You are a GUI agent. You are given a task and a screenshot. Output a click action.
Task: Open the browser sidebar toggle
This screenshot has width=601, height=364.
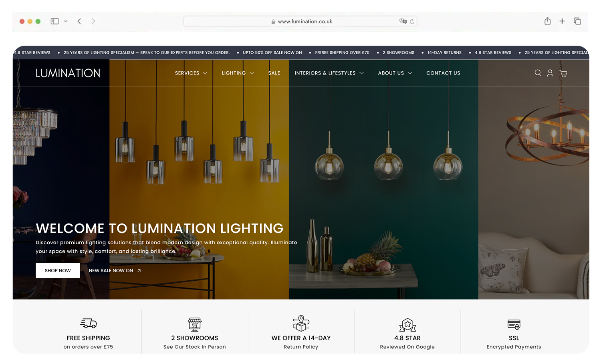54,21
